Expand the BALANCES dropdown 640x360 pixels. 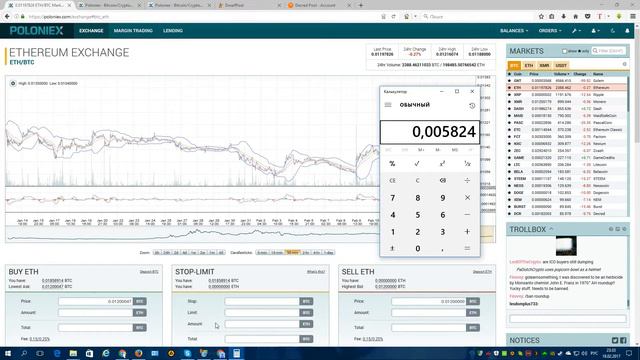(x=514, y=31)
